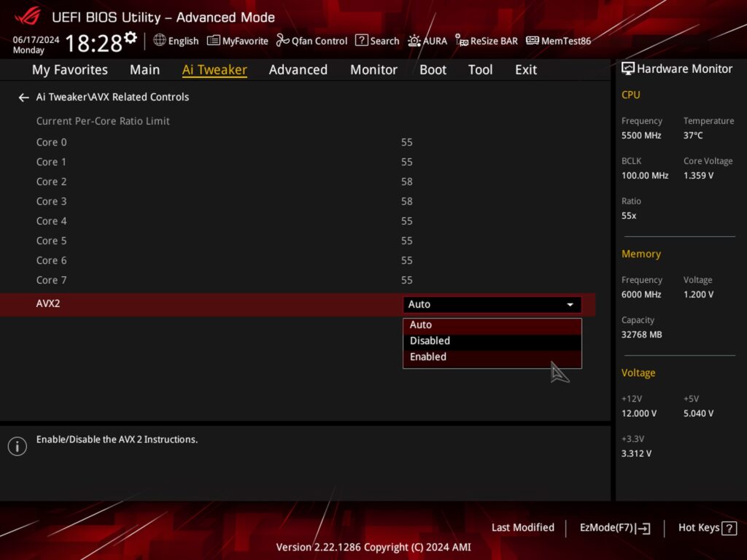Select Auto in the AVX2 option list
Screen dimensions: 747x560
pos(492,325)
